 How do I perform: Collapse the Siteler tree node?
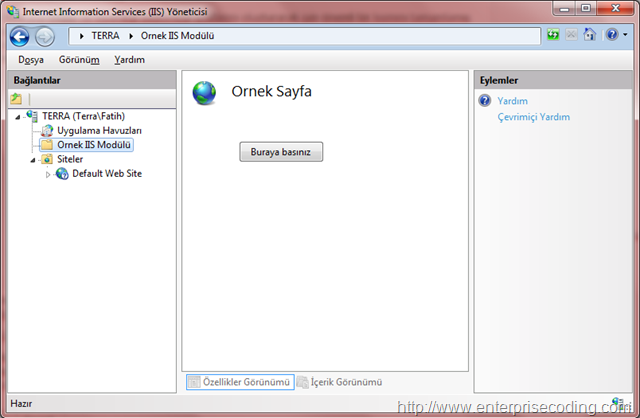tap(33, 160)
